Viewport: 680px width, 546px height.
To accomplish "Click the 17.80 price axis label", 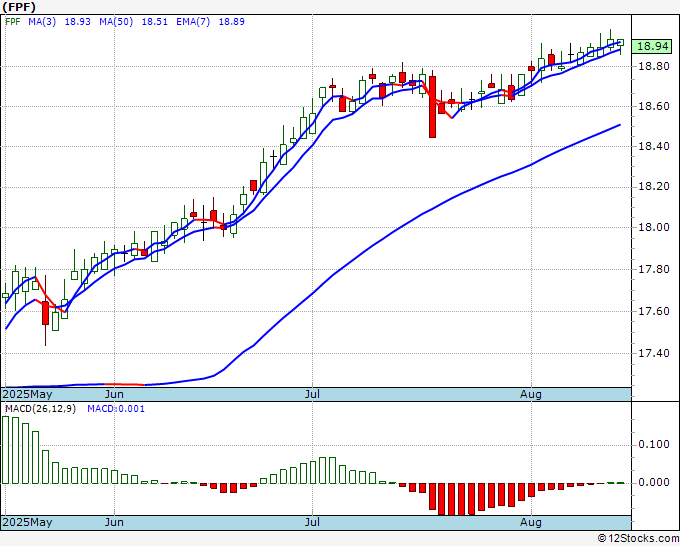I will (654, 269).
